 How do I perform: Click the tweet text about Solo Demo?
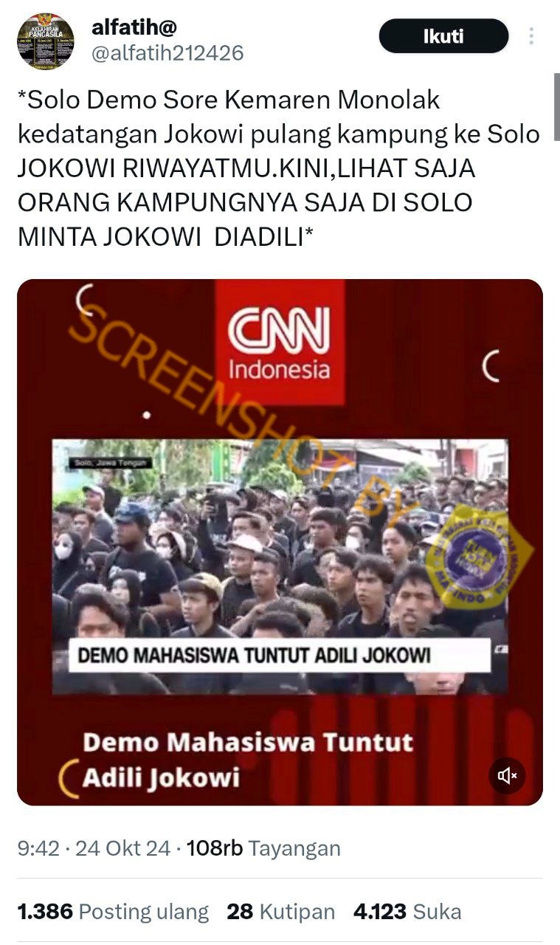pyautogui.click(x=279, y=168)
